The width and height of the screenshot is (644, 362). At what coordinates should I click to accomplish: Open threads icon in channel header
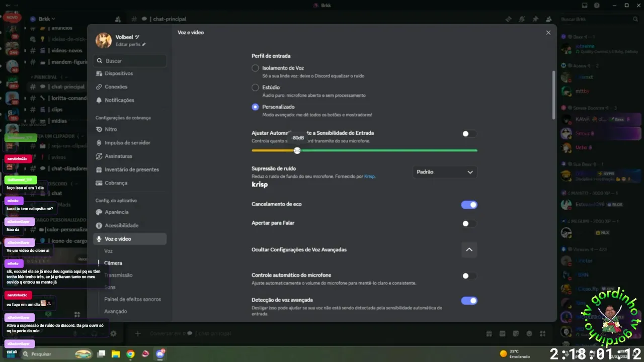[509, 19]
